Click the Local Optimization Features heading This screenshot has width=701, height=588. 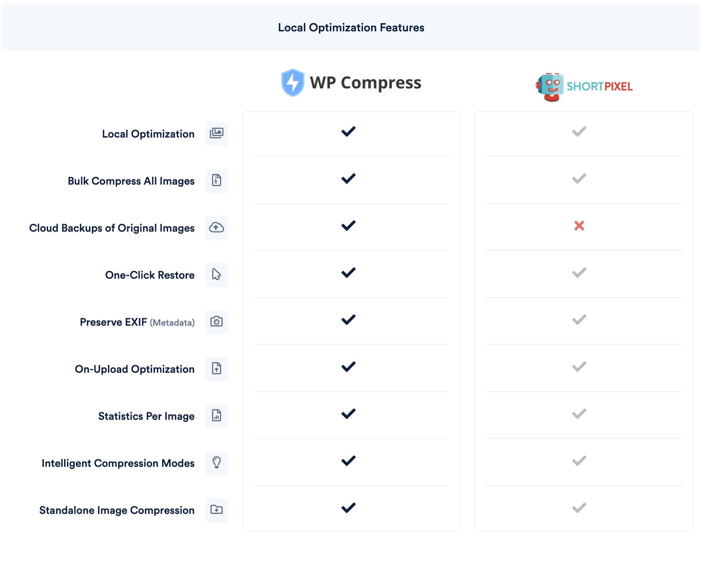(351, 27)
